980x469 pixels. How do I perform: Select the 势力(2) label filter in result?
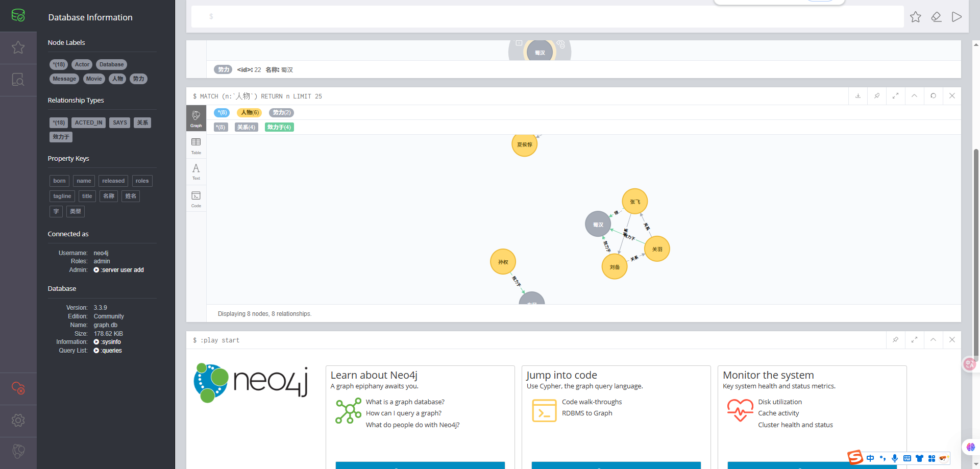click(x=281, y=112)
